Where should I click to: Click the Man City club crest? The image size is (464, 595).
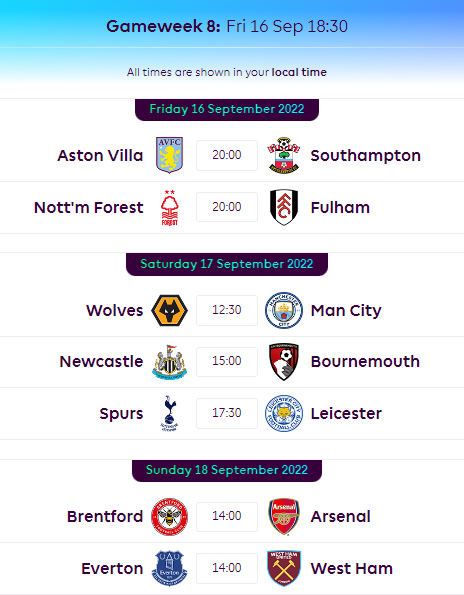283,310
